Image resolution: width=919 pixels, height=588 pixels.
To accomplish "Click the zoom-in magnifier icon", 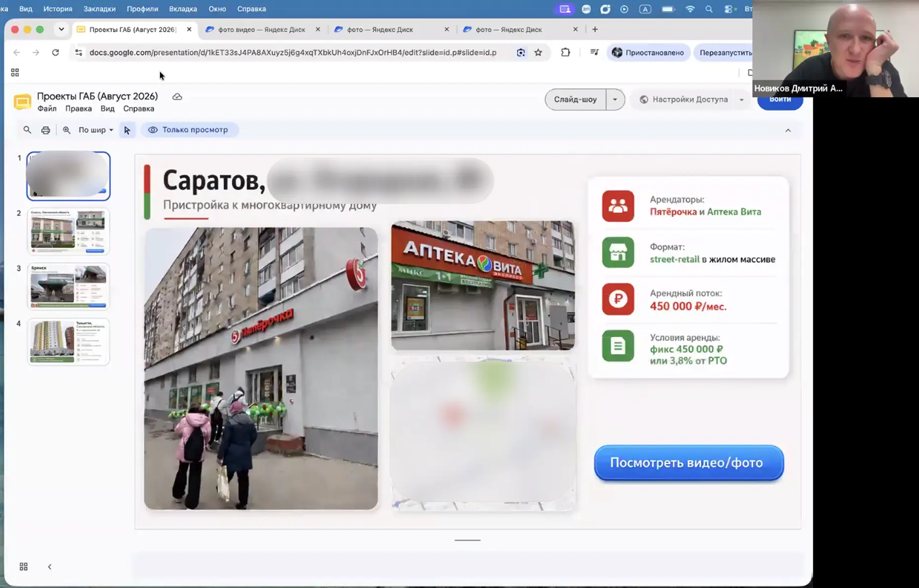I will coord(66,130).
